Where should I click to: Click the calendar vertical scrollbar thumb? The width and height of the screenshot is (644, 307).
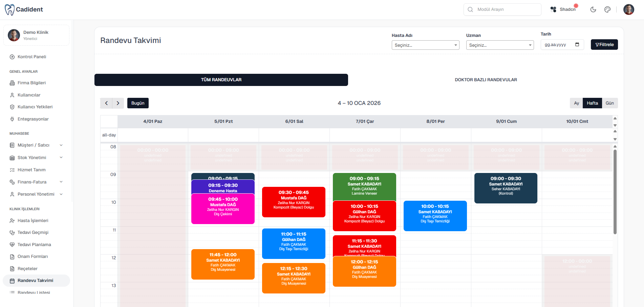click(615, 191)
